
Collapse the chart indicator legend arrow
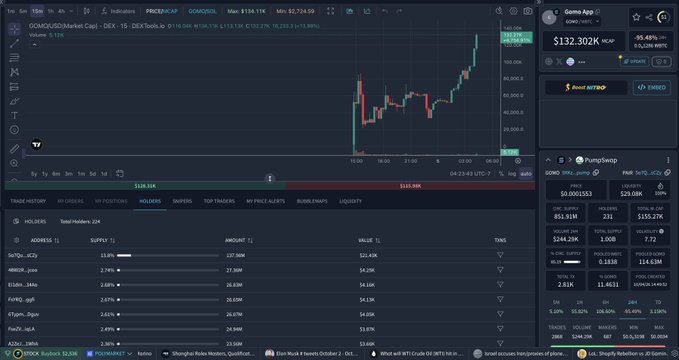pyautogui.click(x=34, y=45)
